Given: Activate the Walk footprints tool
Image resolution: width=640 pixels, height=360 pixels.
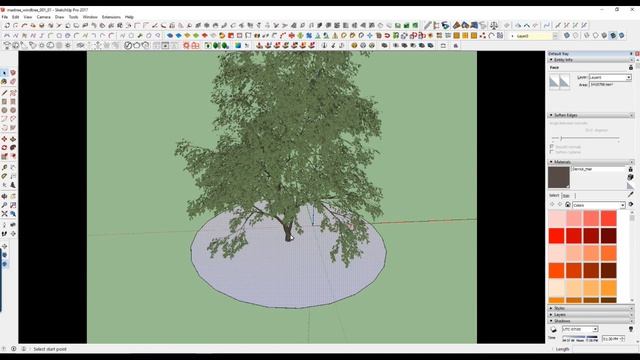Looking at the screenshot, I should pos(4,234).
